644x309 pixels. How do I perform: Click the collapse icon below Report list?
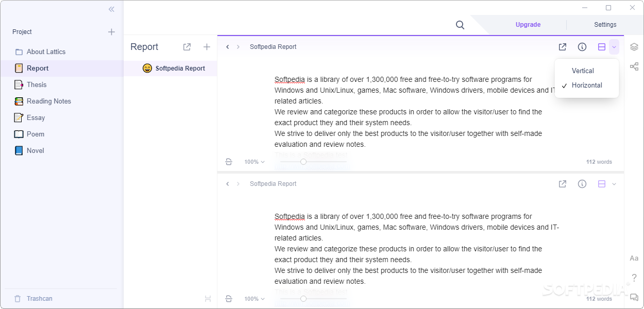pos(208,299)
